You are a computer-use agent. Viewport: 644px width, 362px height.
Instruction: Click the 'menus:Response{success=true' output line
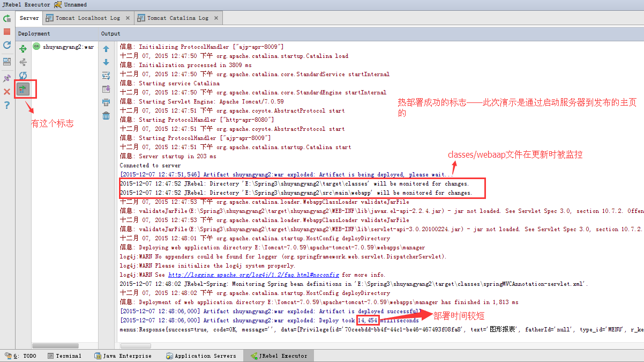tap(381, 329)
